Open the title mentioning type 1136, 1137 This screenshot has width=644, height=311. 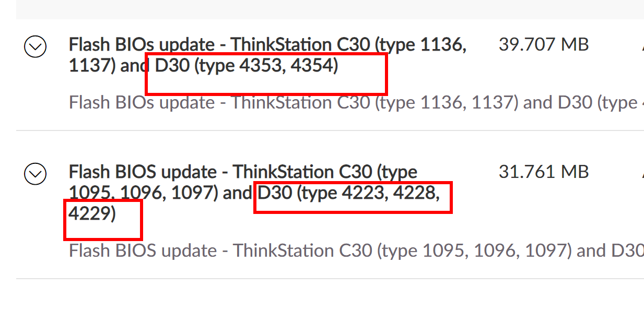(268, 55)
